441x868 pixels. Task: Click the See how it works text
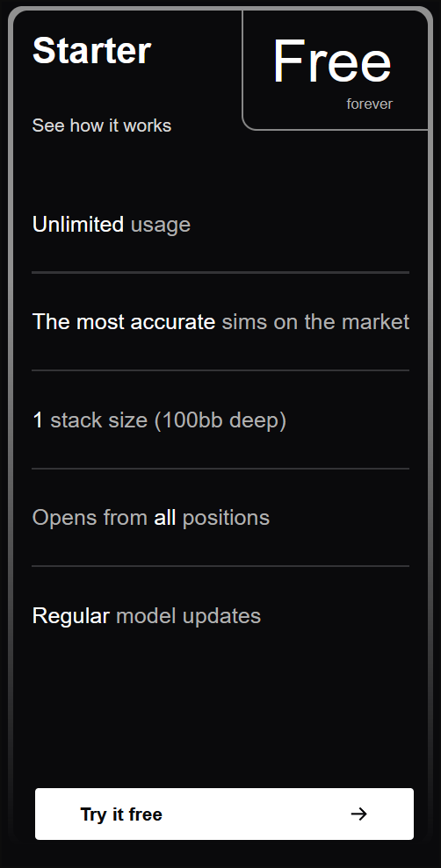(102, 126)
